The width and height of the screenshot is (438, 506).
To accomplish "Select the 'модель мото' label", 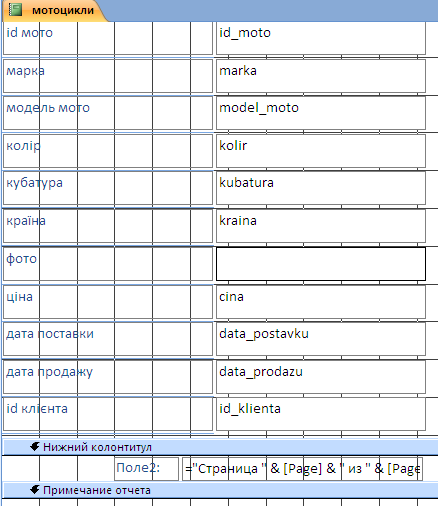I will (108, 113).
